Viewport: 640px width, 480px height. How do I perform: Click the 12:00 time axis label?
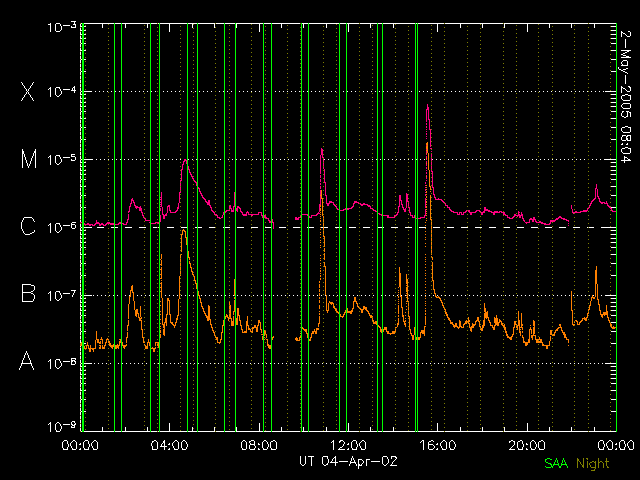[348, 445]
